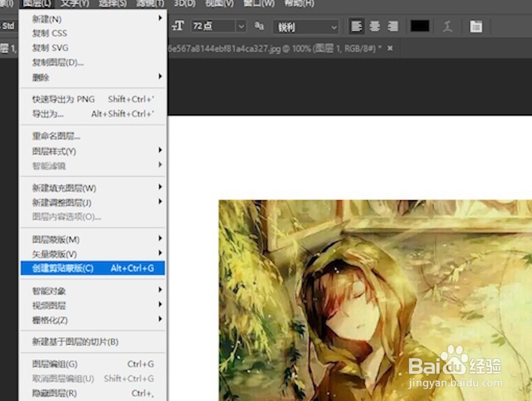
Task: Expand the 矢量蒙版(V) submenu
Action: point(93,254)
